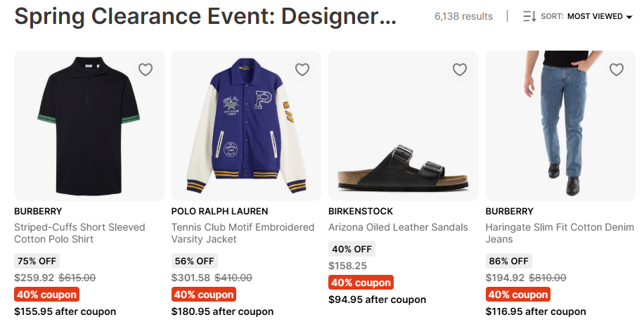Click the sort order icon
Image resolution: width=644 pixels, height=329 pixels.
coord(529,16)
